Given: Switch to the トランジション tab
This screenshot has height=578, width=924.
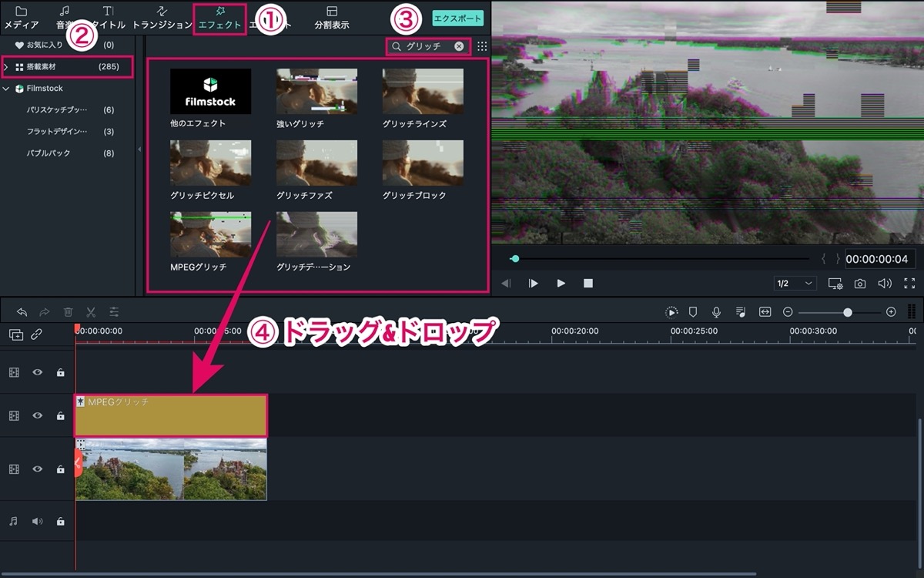Looking at the screenshot, I should (162, 18).
